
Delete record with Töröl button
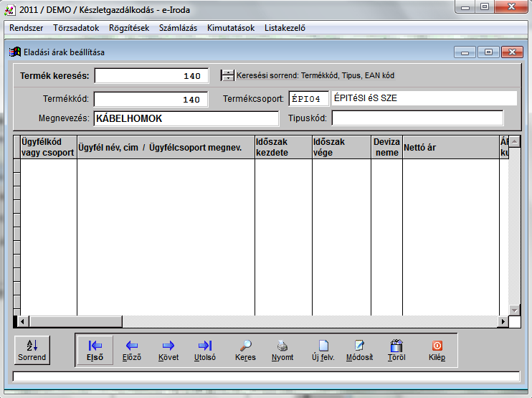point(396,350)
